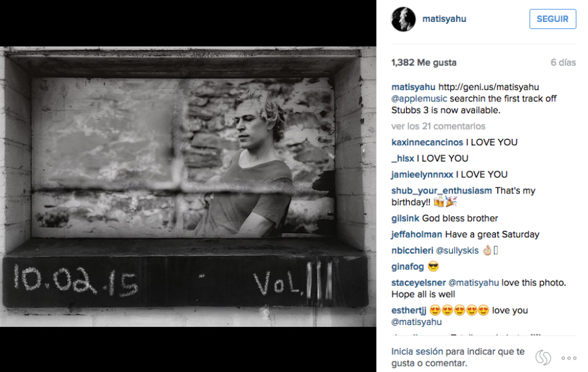Image resolution: width=588 pixels, height=372 pixels.
Task: Click the SEGUIR follow button
Action: click(552, 19)
